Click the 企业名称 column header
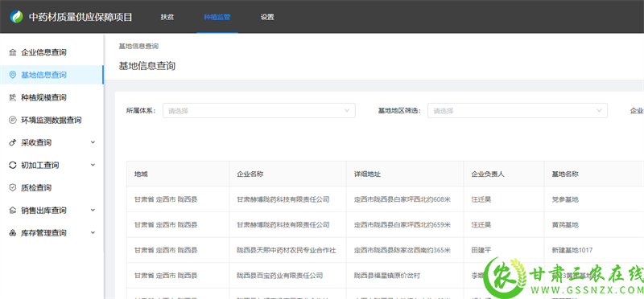 tap(250, 174)
